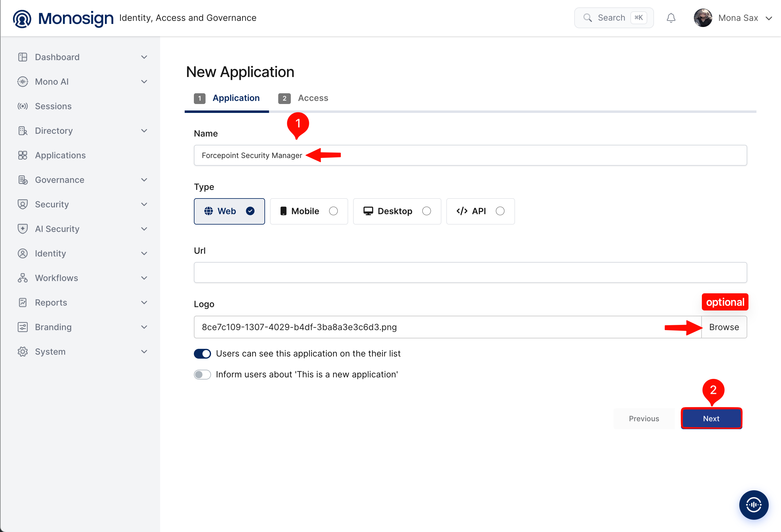Expand the Governance menu chevron
The width and height of the screenshot is (781, 532).
144,180
